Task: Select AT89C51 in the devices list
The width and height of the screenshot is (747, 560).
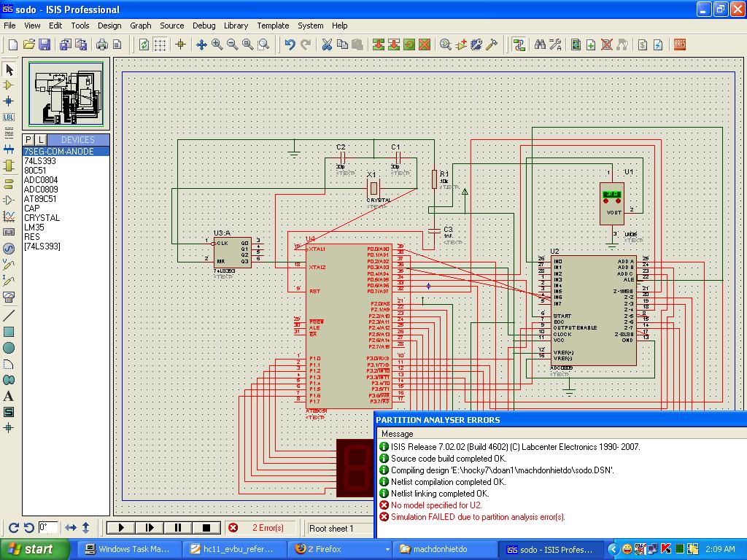Action: coord(40,199)
